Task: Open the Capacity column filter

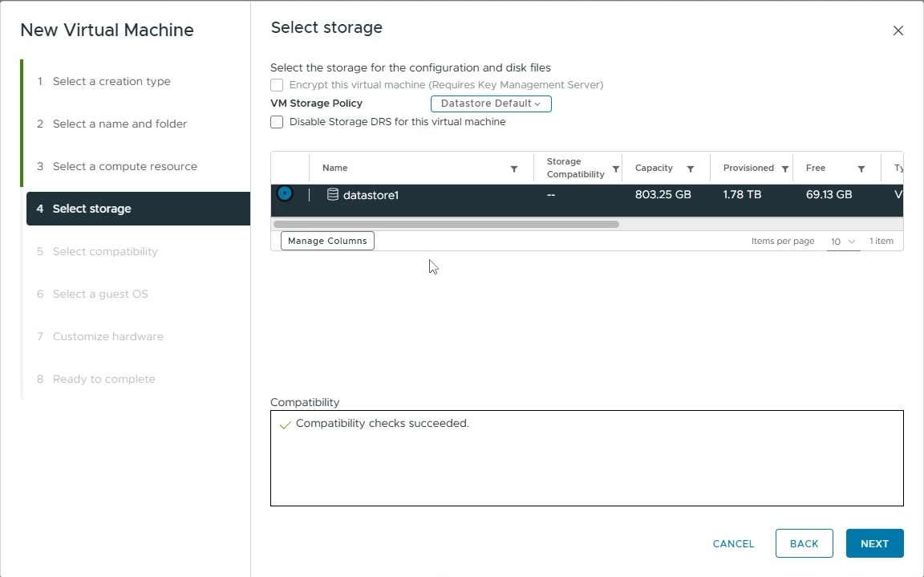Action: (x=690, y=168)
